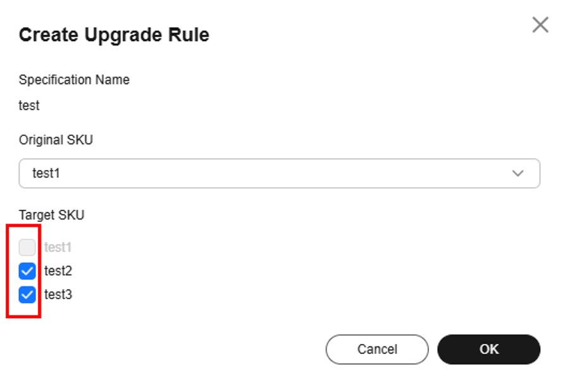
Task: Open the Original SKU combo box
Action: 279,173
